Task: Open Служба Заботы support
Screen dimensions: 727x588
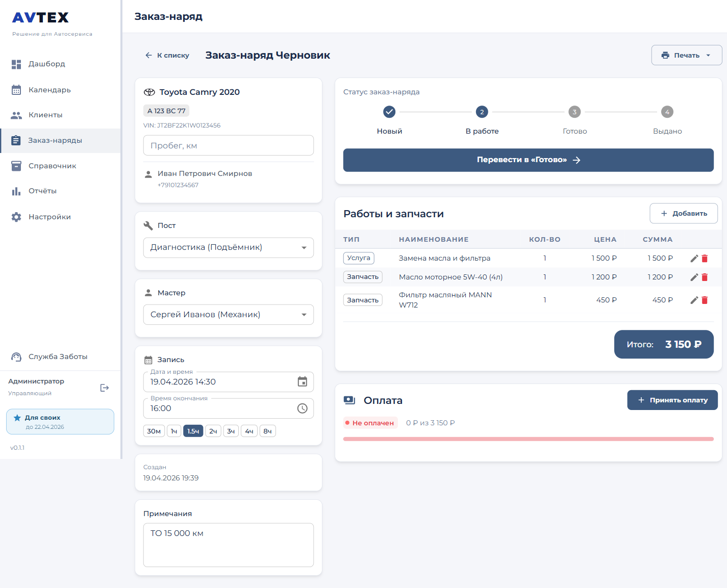Action: coord(58,356)
